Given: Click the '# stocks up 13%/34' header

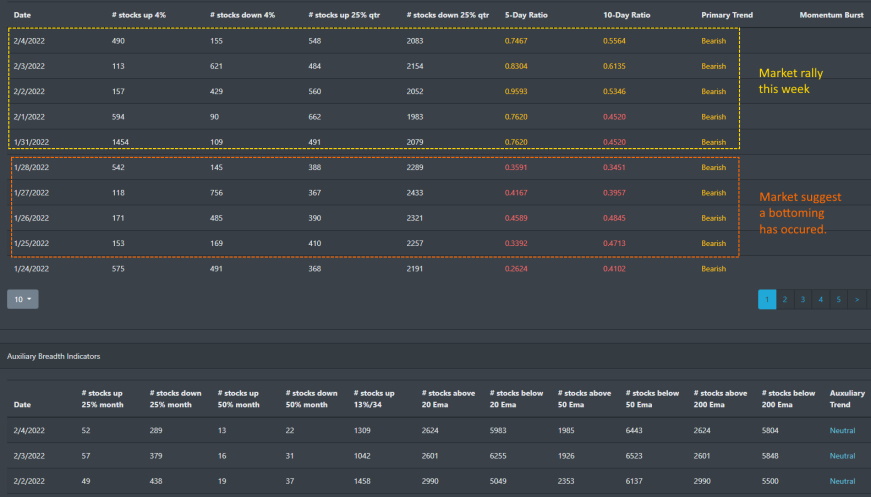Looking at the screenshot, I should [x=374, y=399].
